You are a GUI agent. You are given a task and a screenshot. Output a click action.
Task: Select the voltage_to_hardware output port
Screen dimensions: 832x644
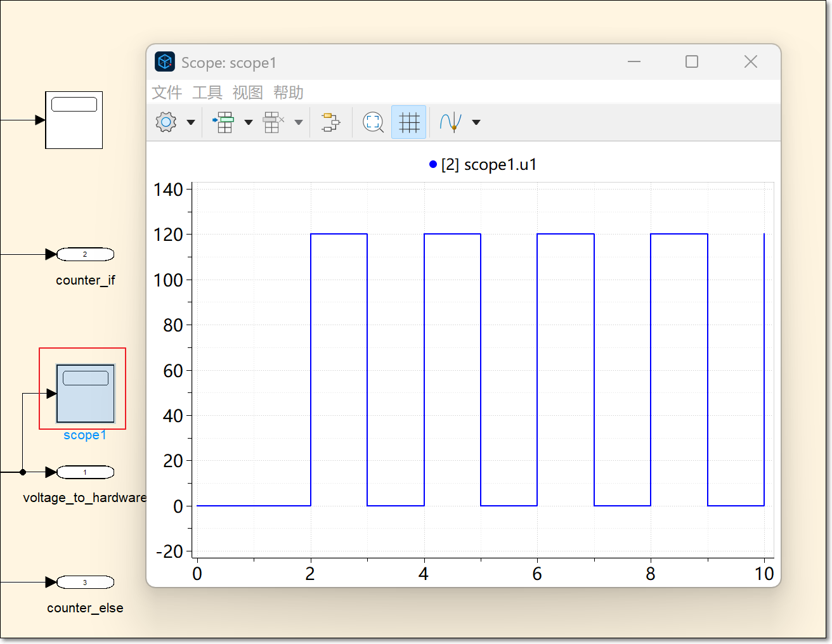pyautogui.click(x=86, y=472)
